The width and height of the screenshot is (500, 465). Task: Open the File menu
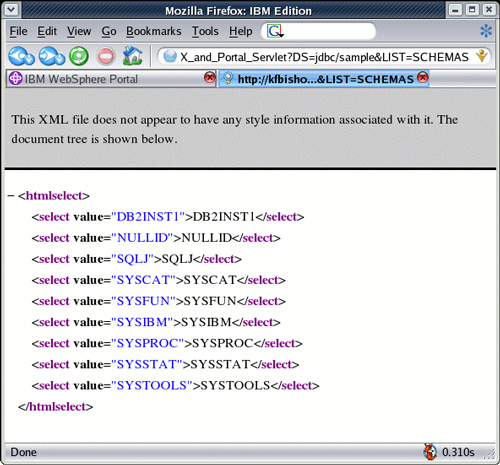[18, 31]
